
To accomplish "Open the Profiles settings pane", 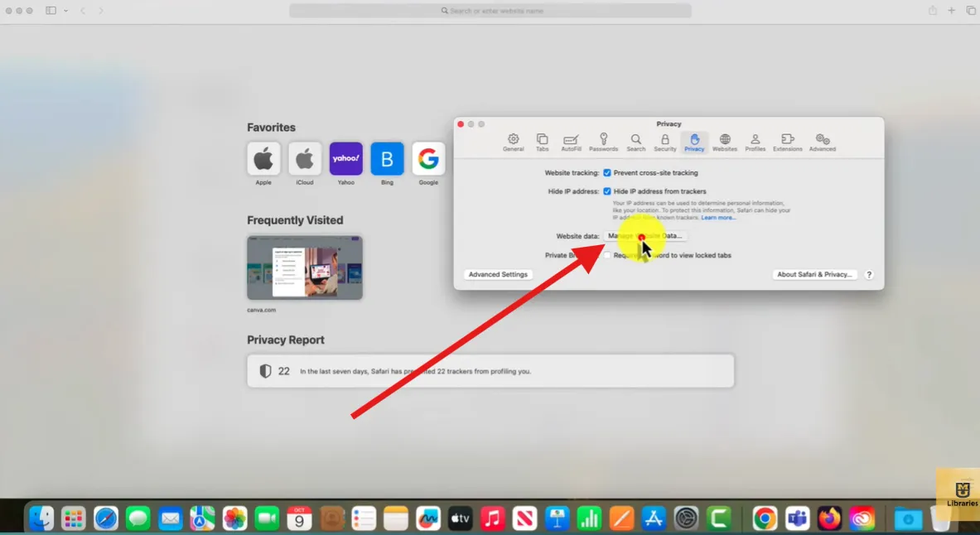I will point(755,142).
